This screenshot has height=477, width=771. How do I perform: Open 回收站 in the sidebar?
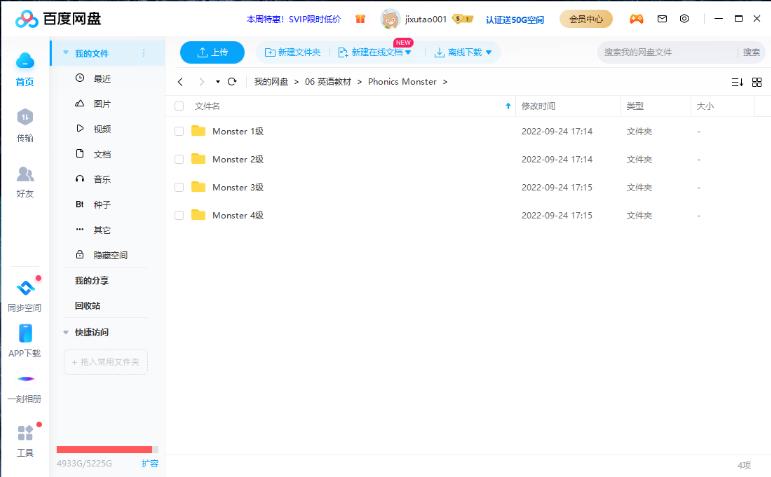(88, 305)
